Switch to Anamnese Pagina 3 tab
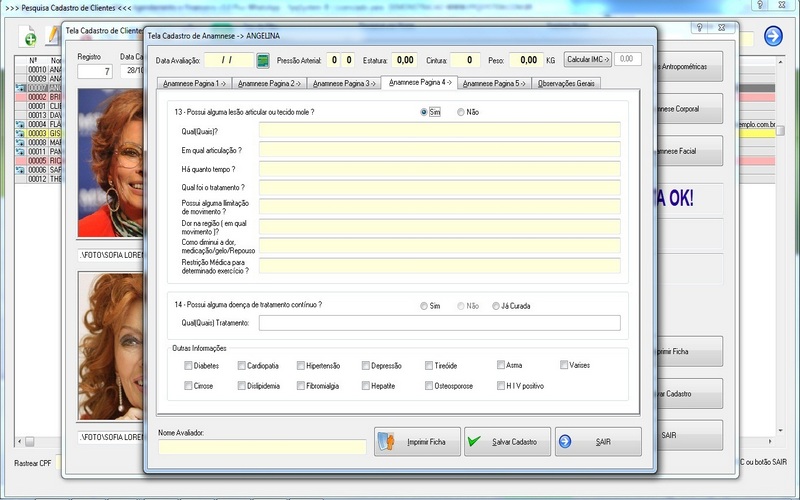This screenshot has width=800, height=500. [x=344, y=83]
